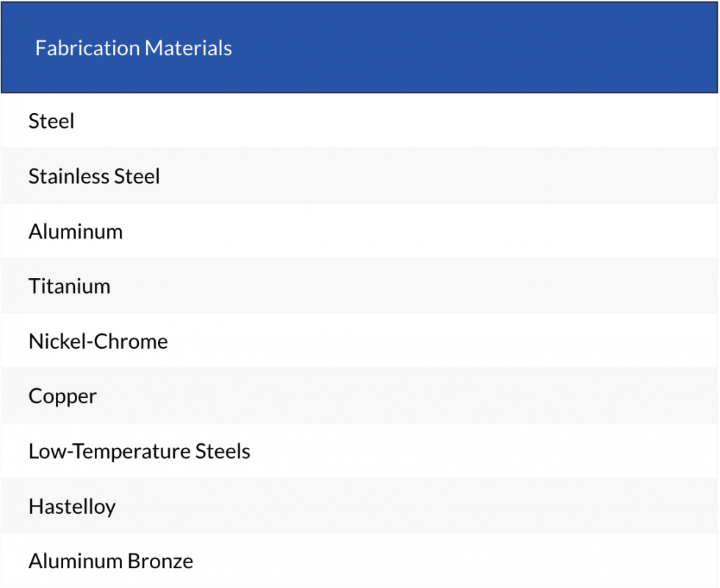Click the Copper list entry
This screenshot has width=720, height=588.
pyautogui.click(x=359, y=396)
